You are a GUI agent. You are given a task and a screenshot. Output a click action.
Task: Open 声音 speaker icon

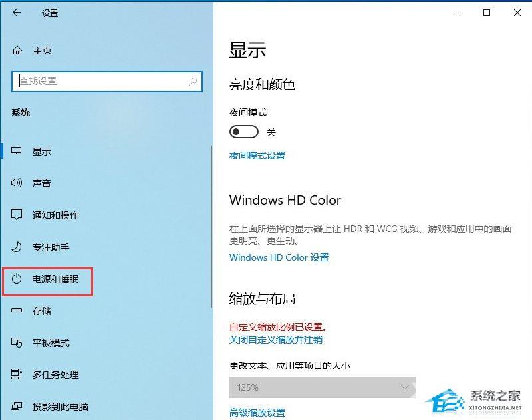(16, 183)
